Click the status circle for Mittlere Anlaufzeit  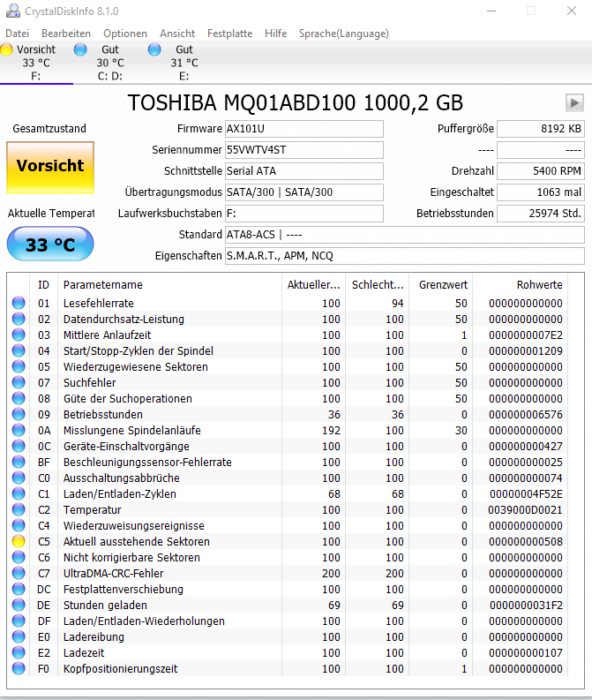coord(19,335)
